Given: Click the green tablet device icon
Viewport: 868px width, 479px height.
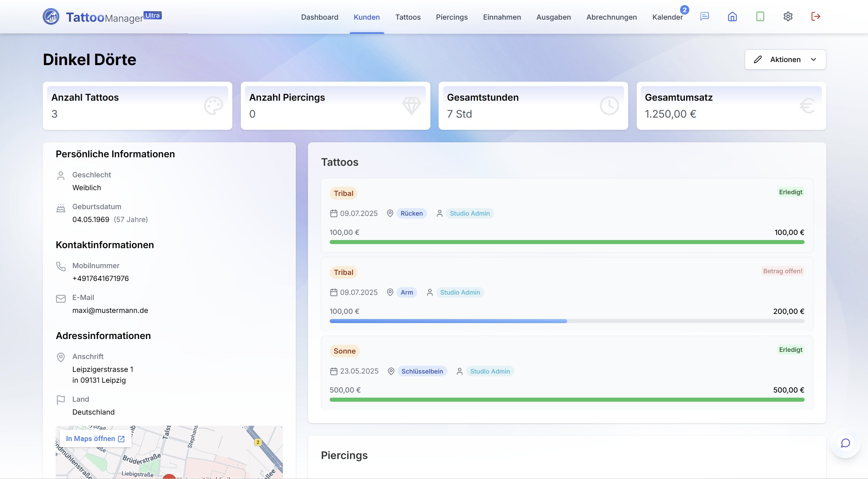Looking at the screenshot, I should click(760, 16).
